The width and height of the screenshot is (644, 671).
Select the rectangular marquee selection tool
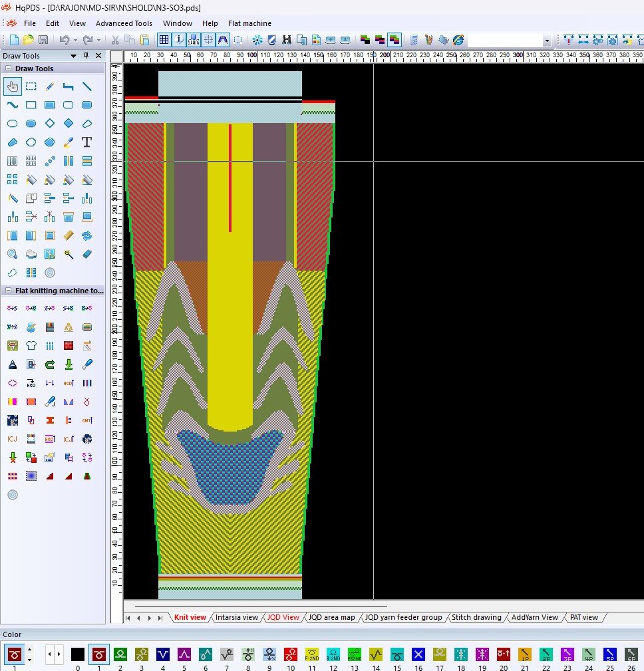31,86
